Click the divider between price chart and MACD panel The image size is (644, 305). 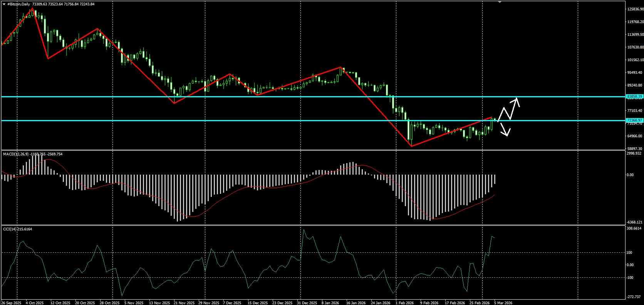[312, 150]
